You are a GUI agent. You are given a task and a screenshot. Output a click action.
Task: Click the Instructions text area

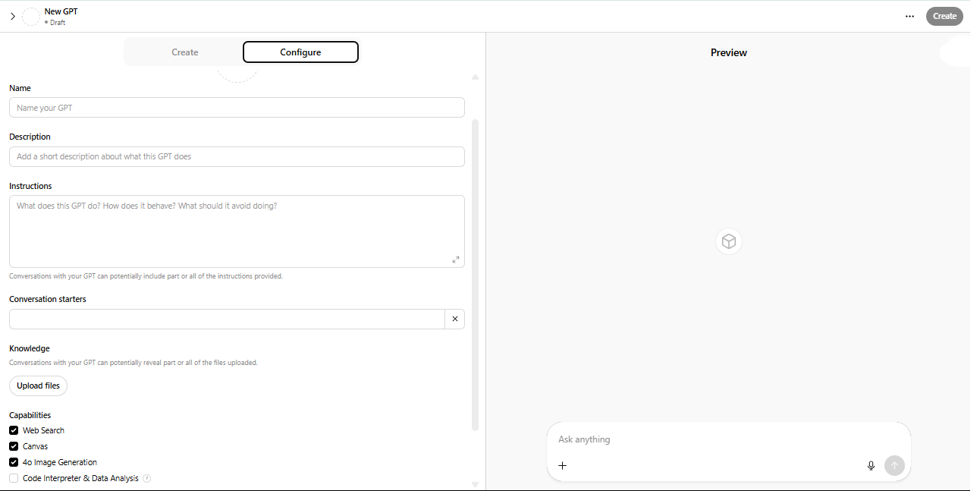click(237, 231)
